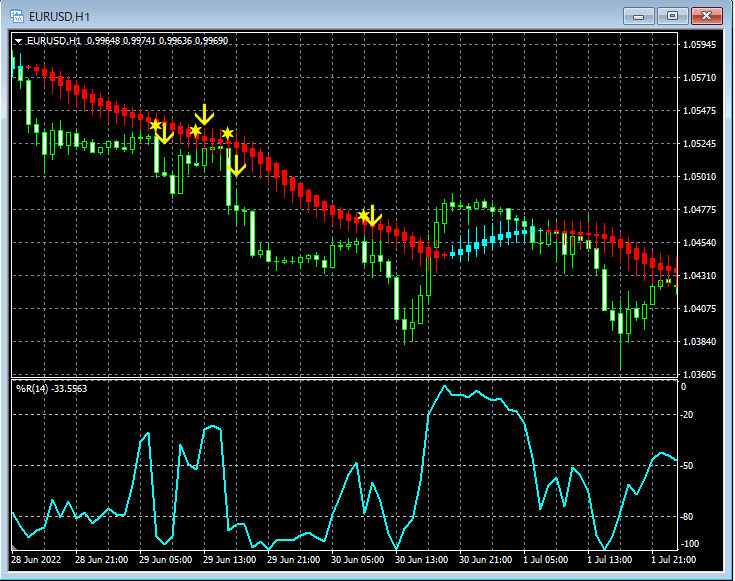Click the EURUSD,H1 chart window icon
Screen dimensions: 735x581
pyautogui.click(x=17, y=16)
